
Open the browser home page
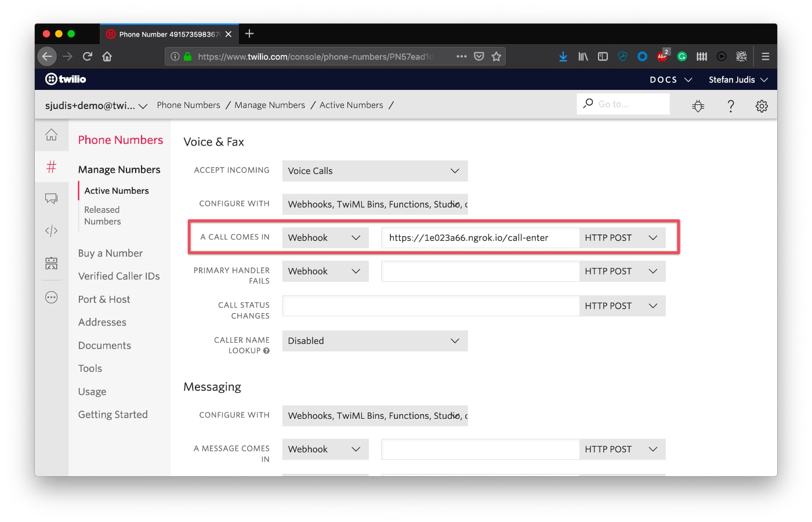tap(107, 56)
